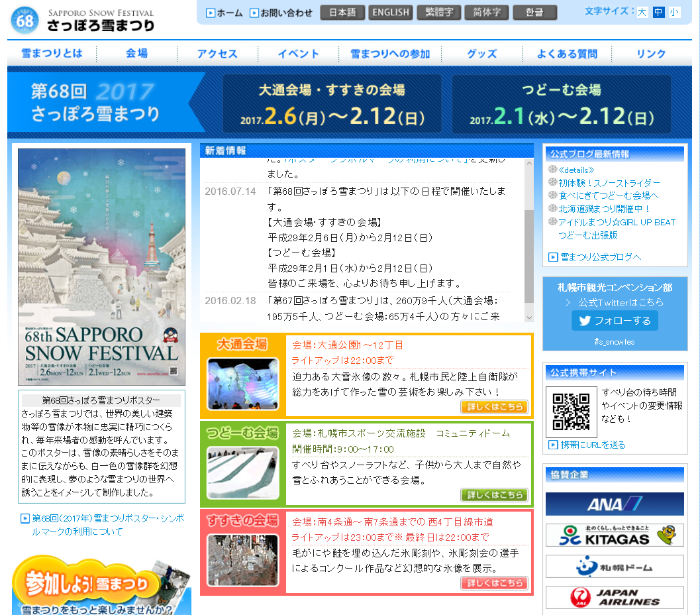The height and width of the screenshot is (615, 700).
Task: Open the KITAGAS sponsor logo
Action: (615, 535)
